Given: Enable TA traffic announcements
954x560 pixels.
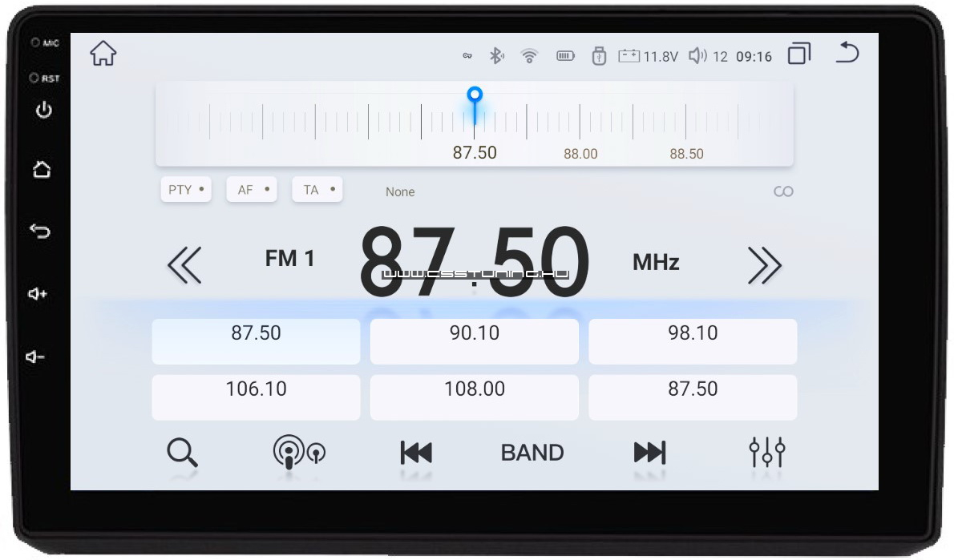Looking at the screenshot, I should coord(317,190).
